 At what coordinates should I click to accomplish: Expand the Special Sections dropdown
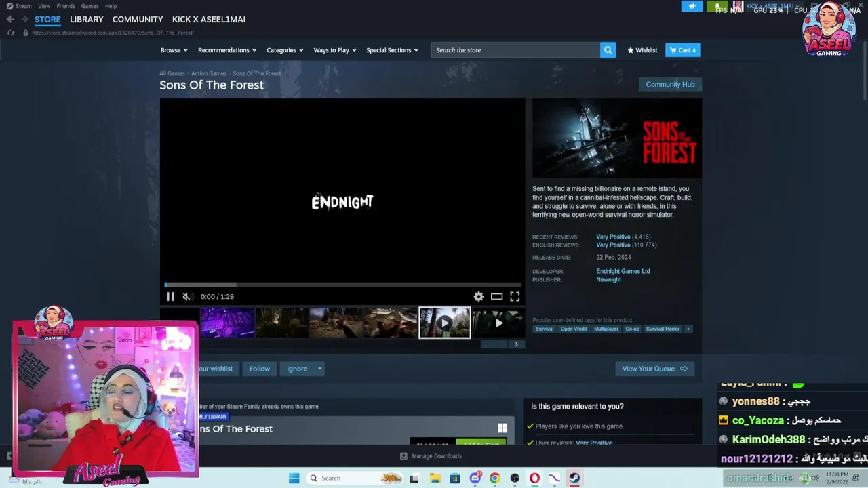tap(392, 50)
